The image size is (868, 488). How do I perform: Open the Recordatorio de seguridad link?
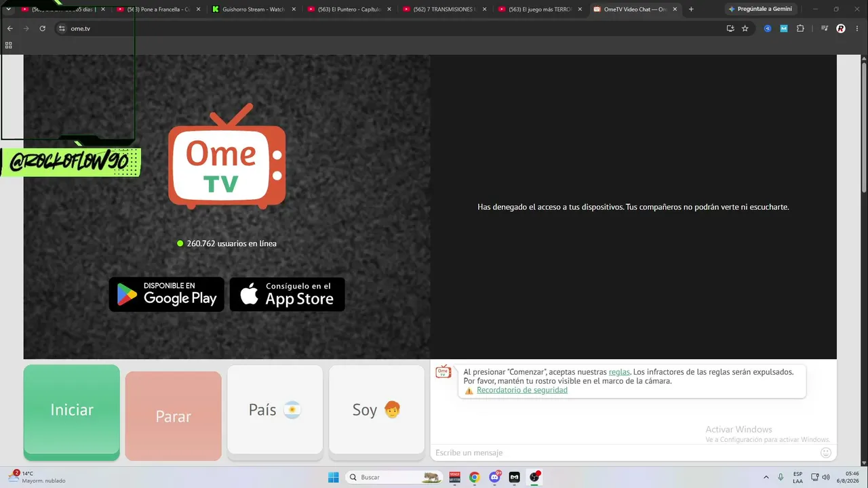[522, 390]
